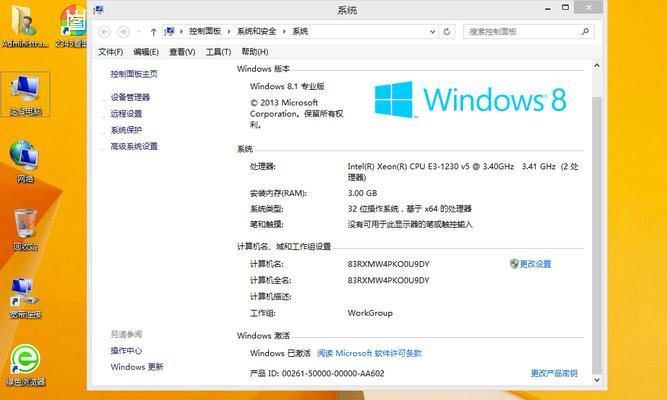
Task: Open 高级系统设置 link
Action: click(134, 146)
